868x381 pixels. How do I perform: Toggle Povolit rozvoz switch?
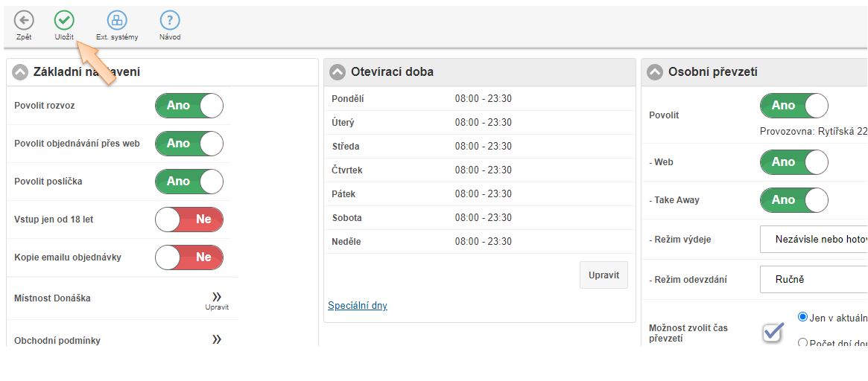pyautogui.click(x=189, y=106)
